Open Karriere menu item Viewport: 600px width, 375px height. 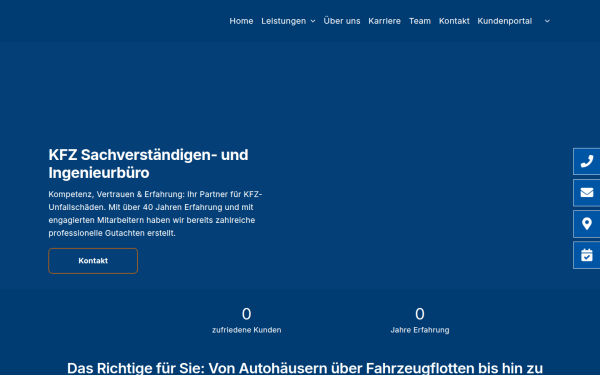[384, 21]
